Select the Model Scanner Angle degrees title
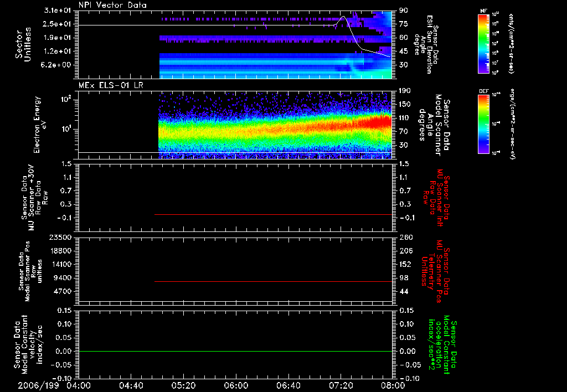Screen dimensions: 567x392 434,125
